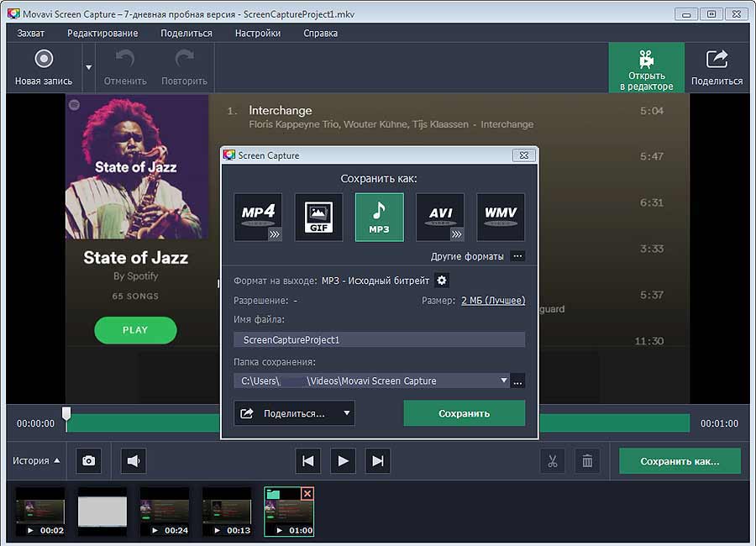Open output format settings gear
Viewport: 756px width, 546px height.
pyautogui.click(x=441, y=281)
